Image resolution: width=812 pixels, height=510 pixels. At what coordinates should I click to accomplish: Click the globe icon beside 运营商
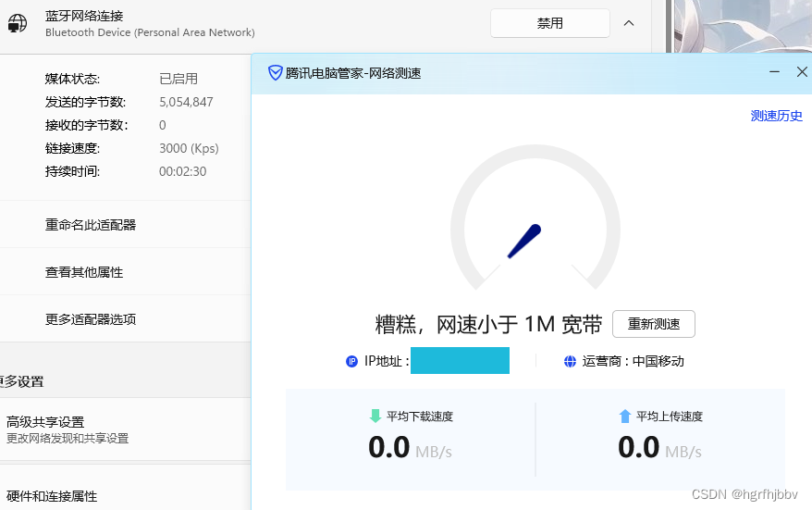pos(570,361)
